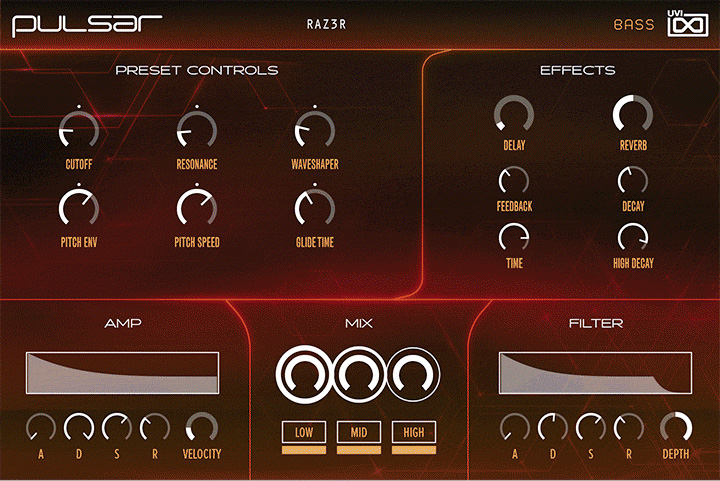Toggle the HIGH band button
The image size is (720, 481).
coord(414,432)
